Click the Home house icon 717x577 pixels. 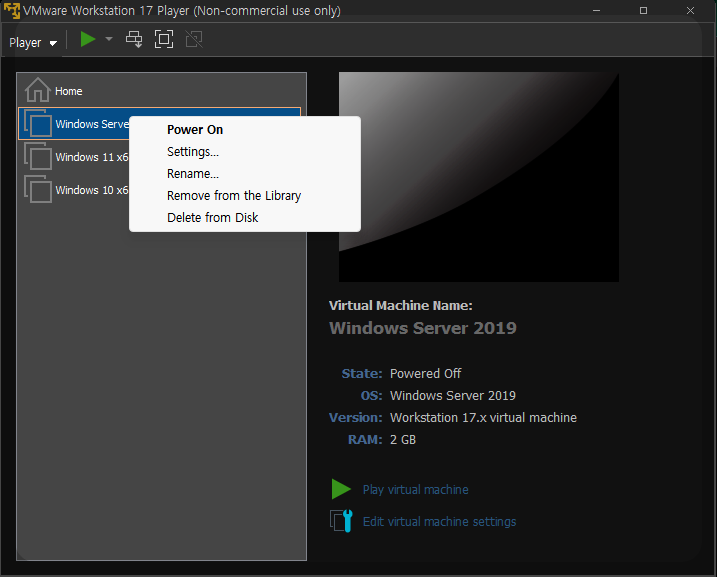pos(37,90)
